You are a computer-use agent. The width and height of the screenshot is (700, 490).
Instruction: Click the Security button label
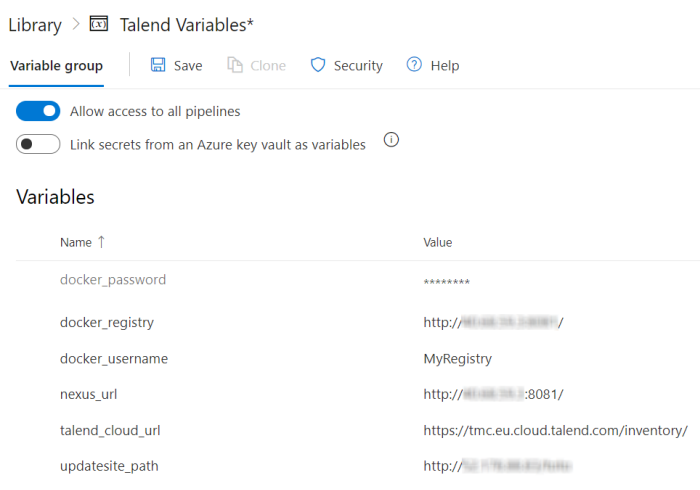(x=358, y=66)
